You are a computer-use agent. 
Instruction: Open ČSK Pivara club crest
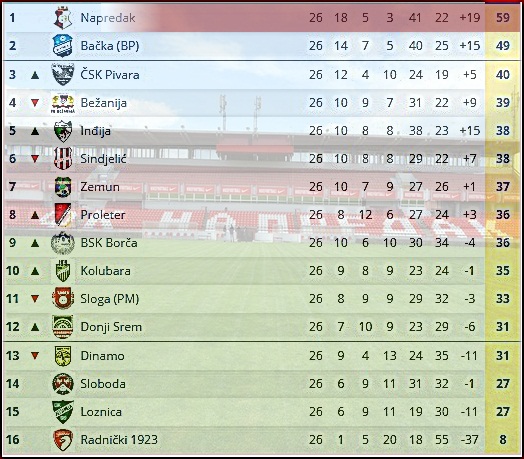coord(63,75)
